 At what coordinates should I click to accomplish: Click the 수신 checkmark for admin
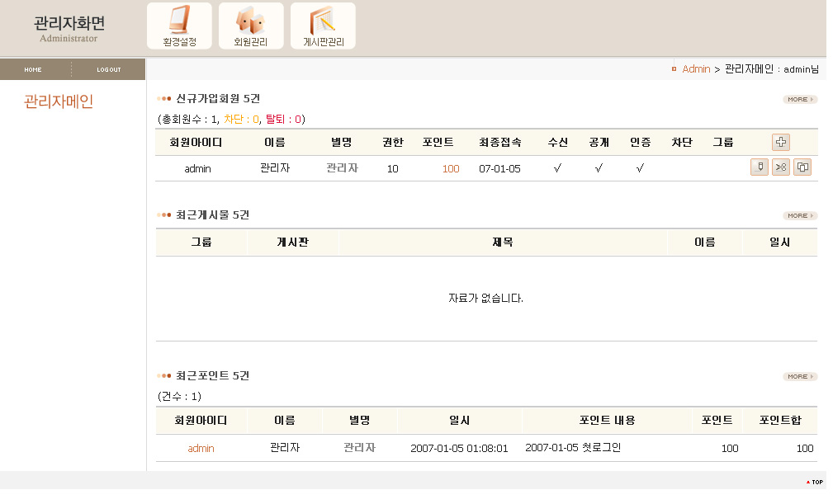coord(557,168)
